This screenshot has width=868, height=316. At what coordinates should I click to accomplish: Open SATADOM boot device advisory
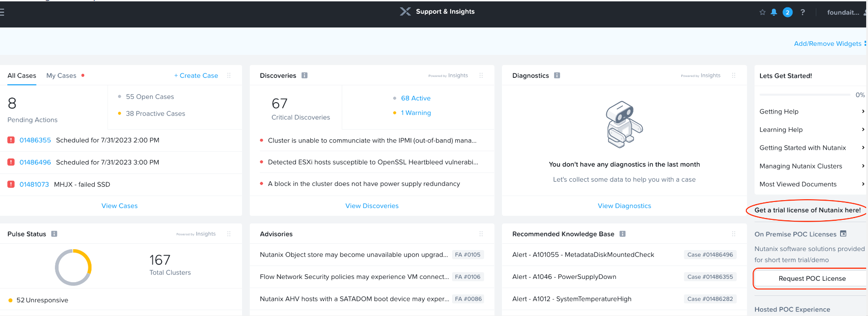(x=354, y=299)
